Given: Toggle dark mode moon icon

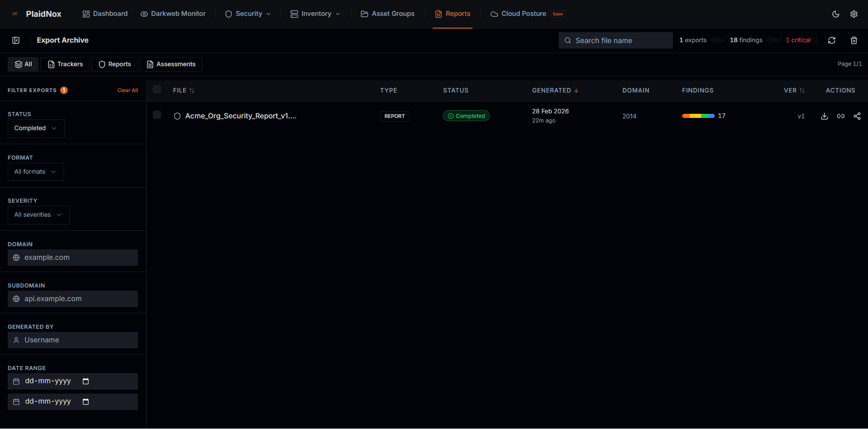Looking at the screenshot, I should click(x=836, y=14).
